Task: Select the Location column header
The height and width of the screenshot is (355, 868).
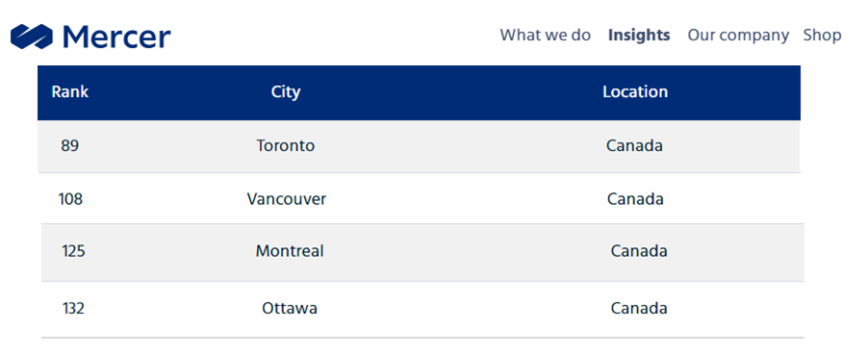Action: coord(635,91)
